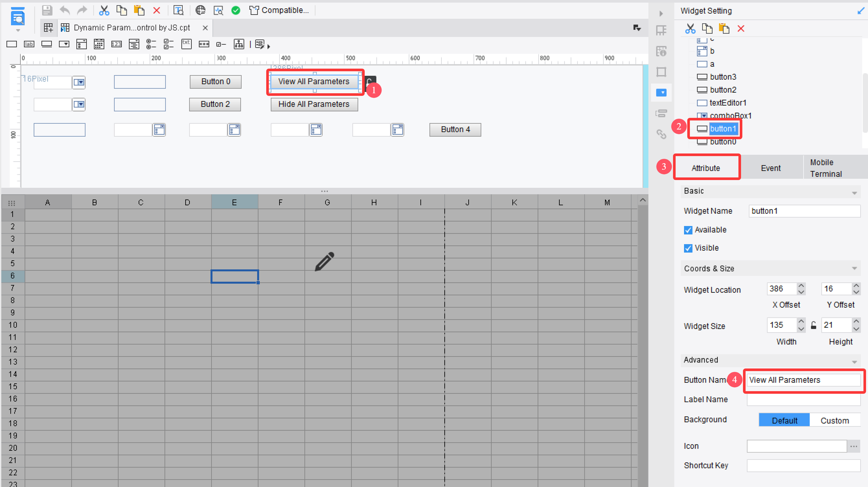Toggle the widget size aspect ratio lock
868x487 pixels.
point(813,325)
